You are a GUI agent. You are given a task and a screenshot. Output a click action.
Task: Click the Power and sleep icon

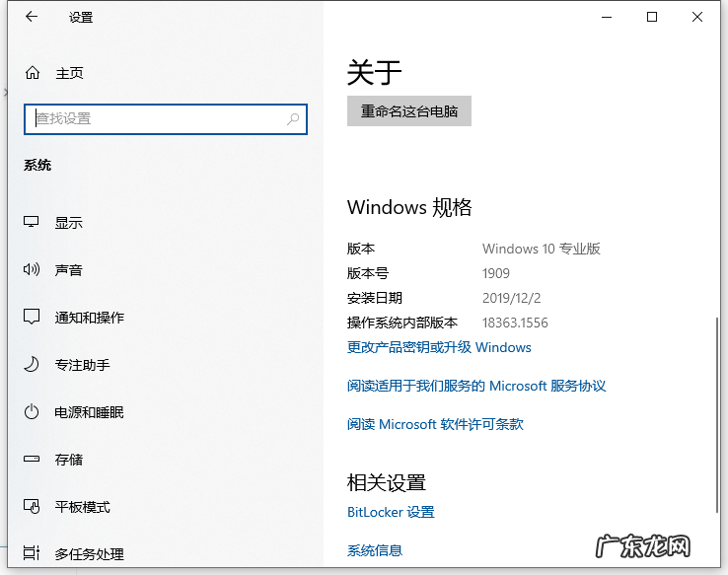tap(32, 411)
